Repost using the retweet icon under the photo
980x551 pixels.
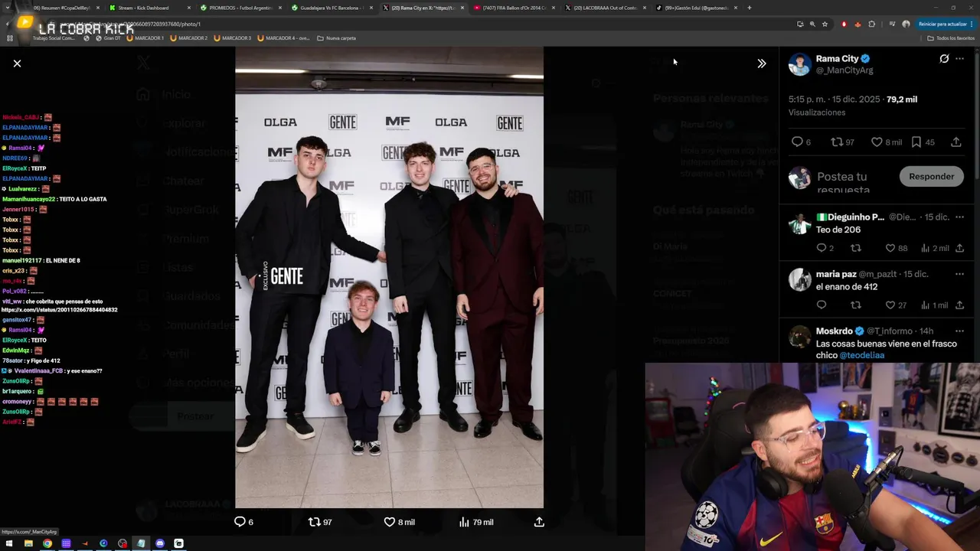tap(314, 522)
